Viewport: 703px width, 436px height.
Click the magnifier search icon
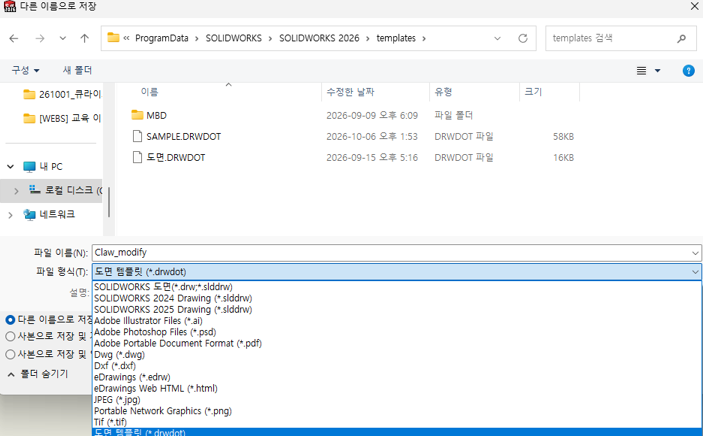coord(681,39)
